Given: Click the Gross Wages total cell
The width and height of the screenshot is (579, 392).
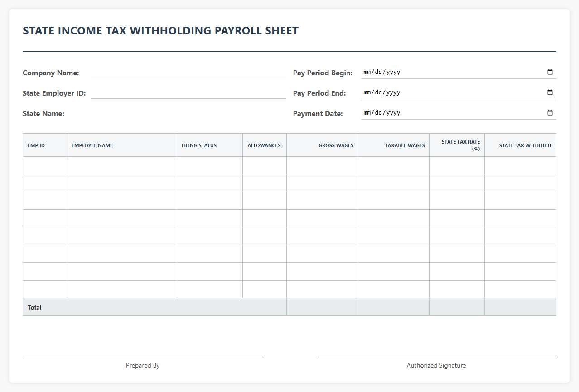Looking at the screenshot, I should point(323,307).
